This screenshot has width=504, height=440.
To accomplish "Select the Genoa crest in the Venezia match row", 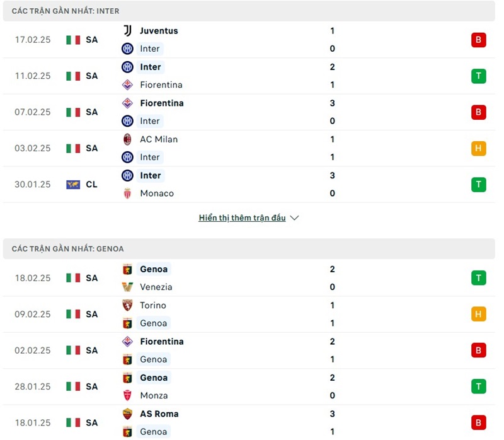I will (x=129, y=269).
